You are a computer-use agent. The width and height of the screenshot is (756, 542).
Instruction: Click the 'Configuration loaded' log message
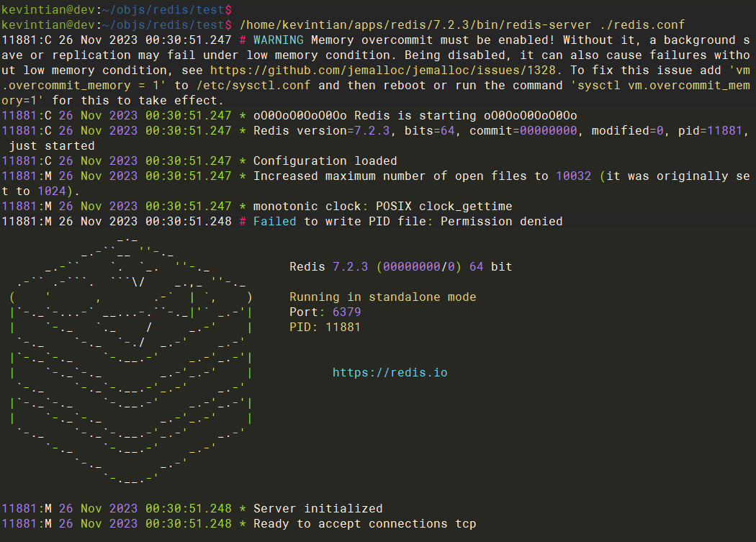click(325, 161)
